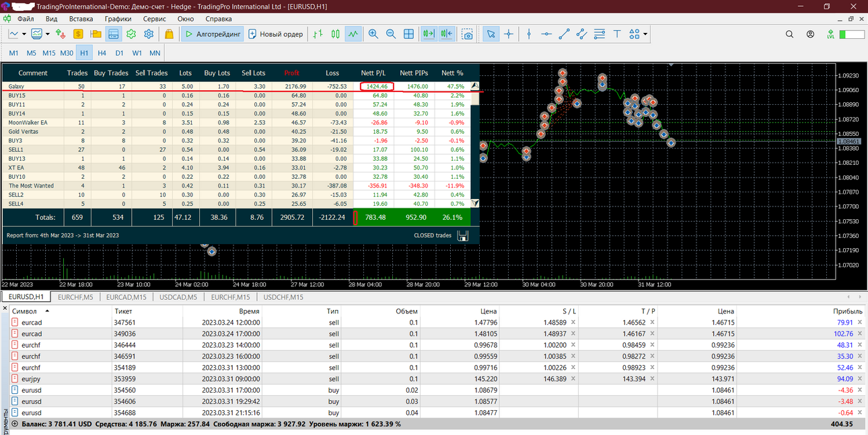Save closed trades report with floppy icon
Image resolution: width=868 pixels, height=435 pixels.
coord(462,235)
